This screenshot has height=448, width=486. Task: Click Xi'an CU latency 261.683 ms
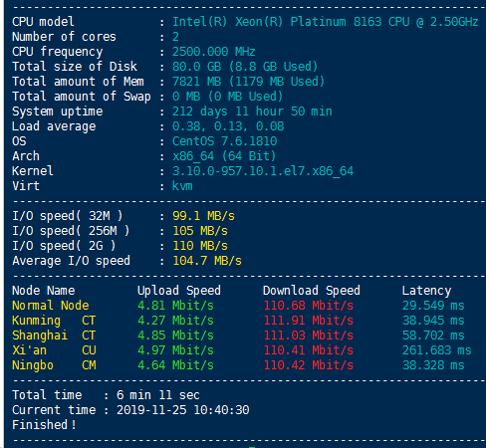tap(436, 350)
